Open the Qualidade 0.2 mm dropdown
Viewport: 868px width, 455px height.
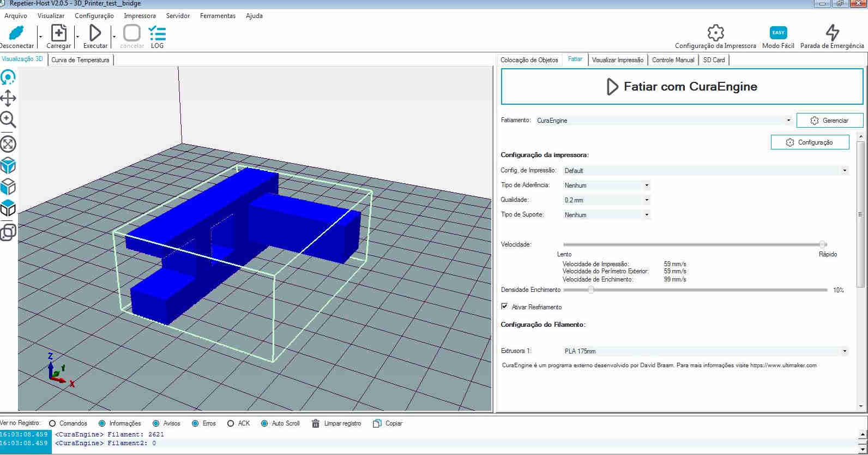click(x=607, y=200)
